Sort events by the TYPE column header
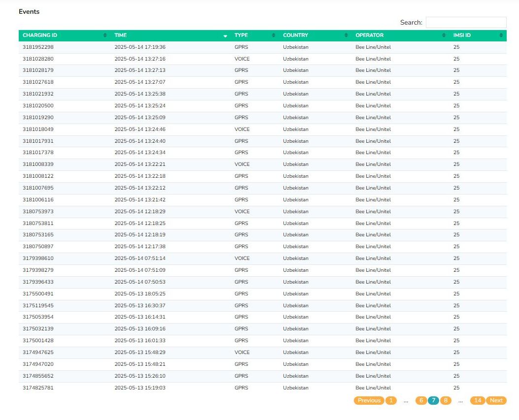 point(242,35)
